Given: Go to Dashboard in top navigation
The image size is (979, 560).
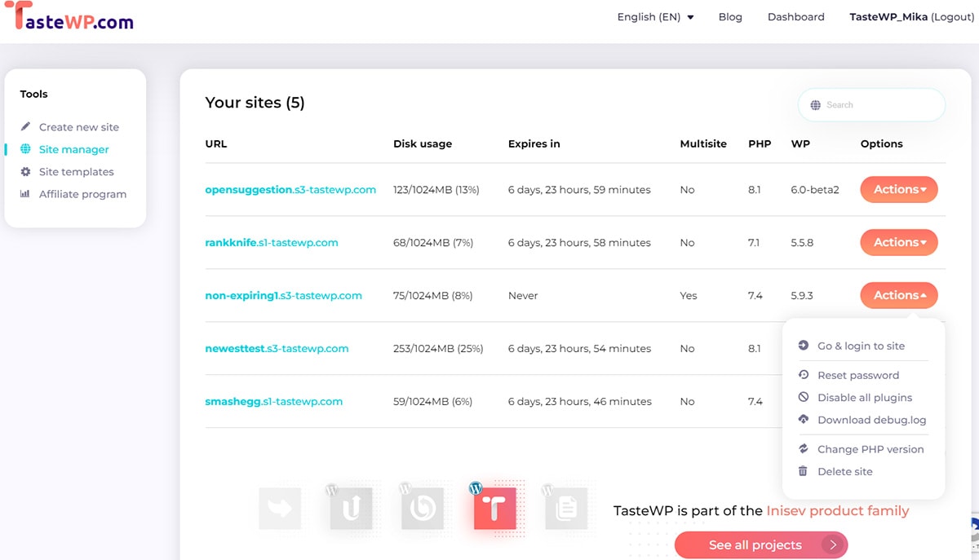Looking at the screenshot, I should (x=796, y=16).
